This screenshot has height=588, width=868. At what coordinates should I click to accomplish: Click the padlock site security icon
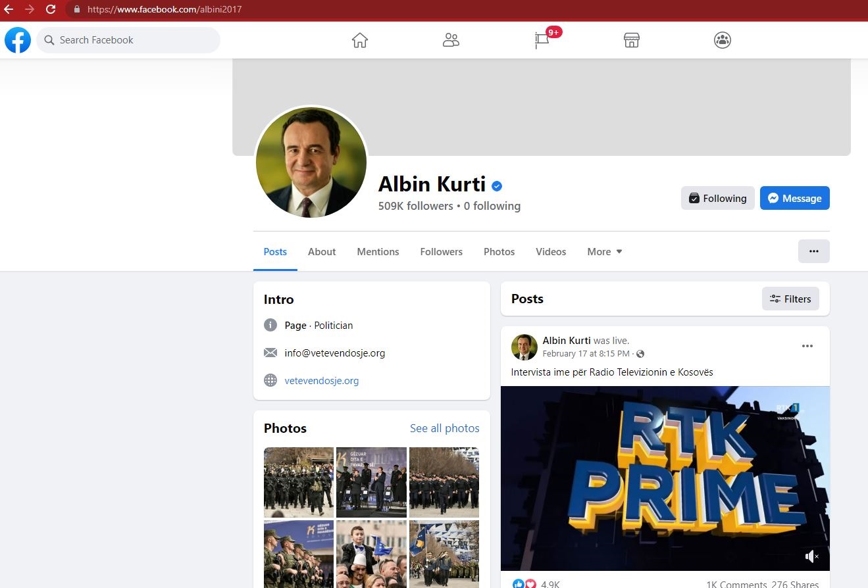click(x=77, y=9)
